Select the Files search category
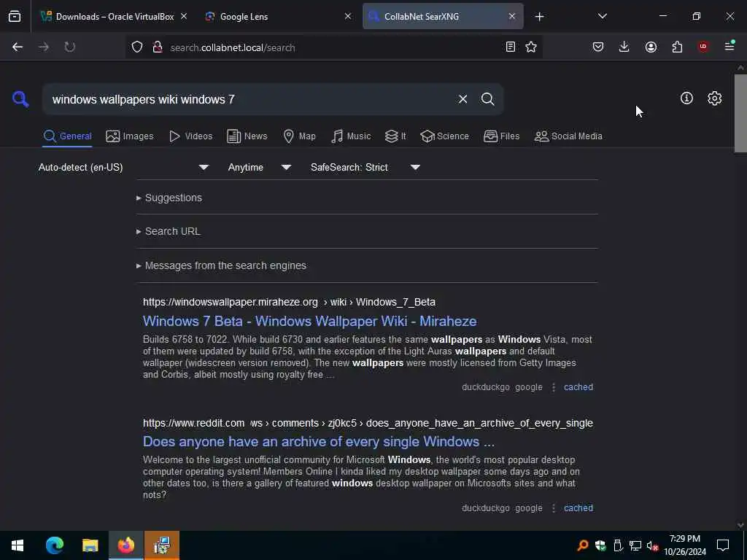This screenshot has height=560, width=747. point(501,136)
